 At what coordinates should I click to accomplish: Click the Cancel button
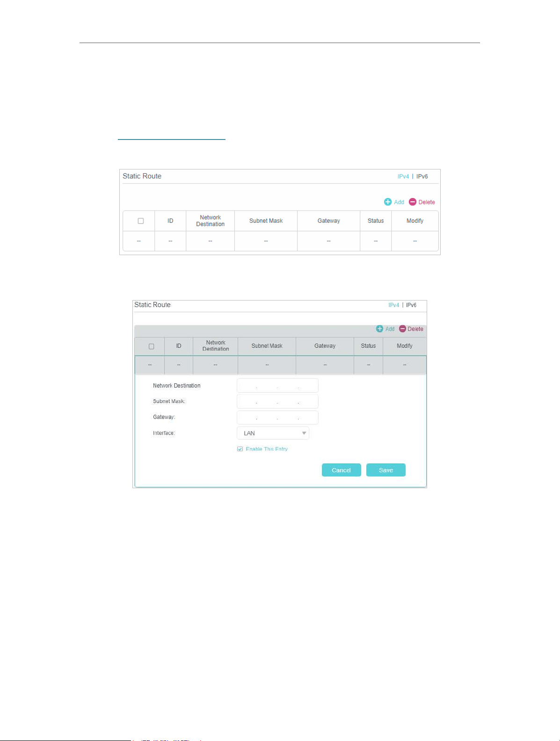[x=342, y=470]
